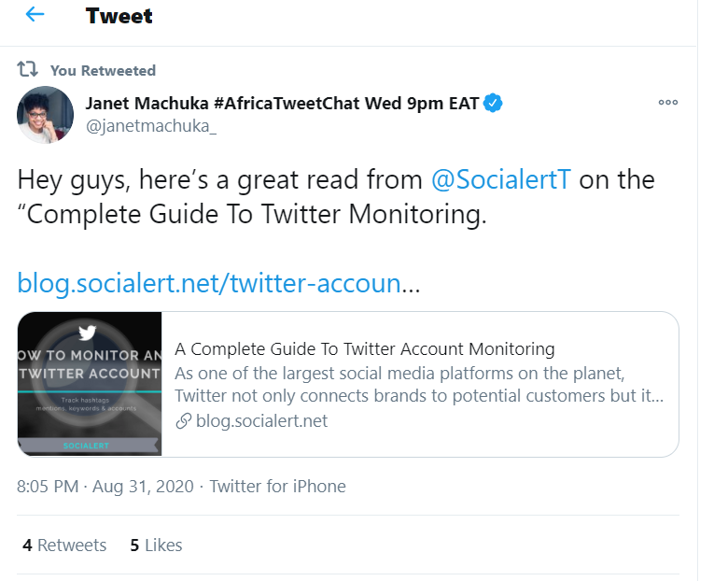Open Janet Machuka's profile picture
Viewport: 728px width, 581px height.
[x=45, y=115]
